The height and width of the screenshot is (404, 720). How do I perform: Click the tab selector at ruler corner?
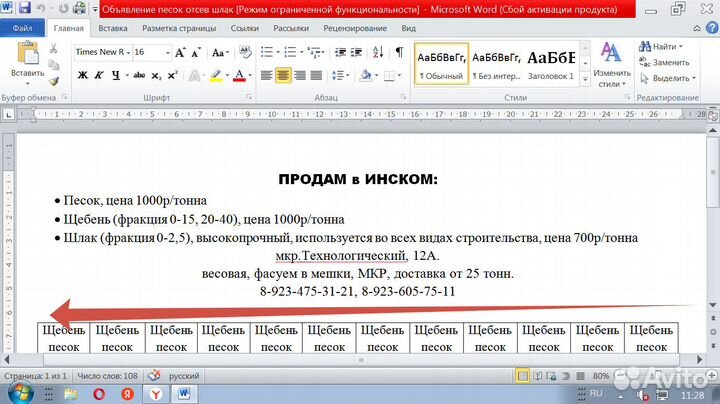click(8, 114)
